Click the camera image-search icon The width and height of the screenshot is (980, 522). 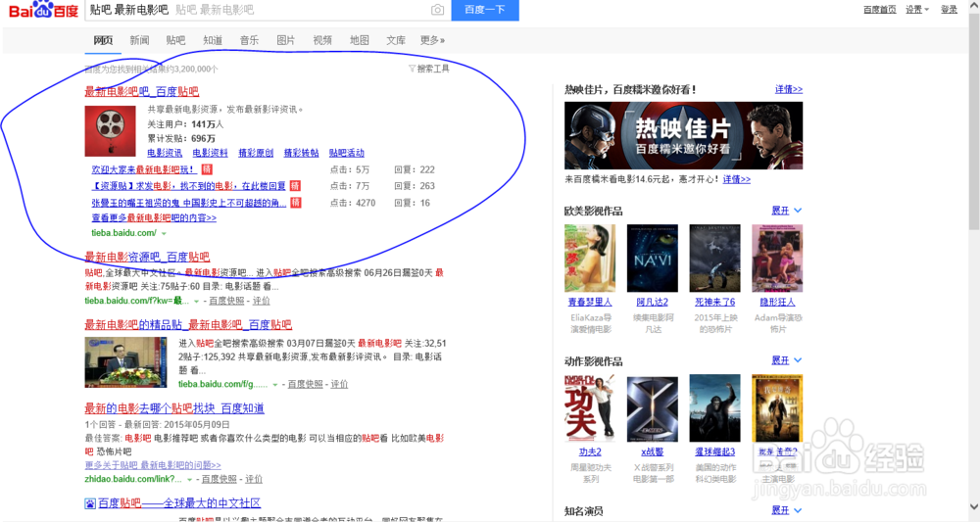pyautogui.click(x=437, y=10)
